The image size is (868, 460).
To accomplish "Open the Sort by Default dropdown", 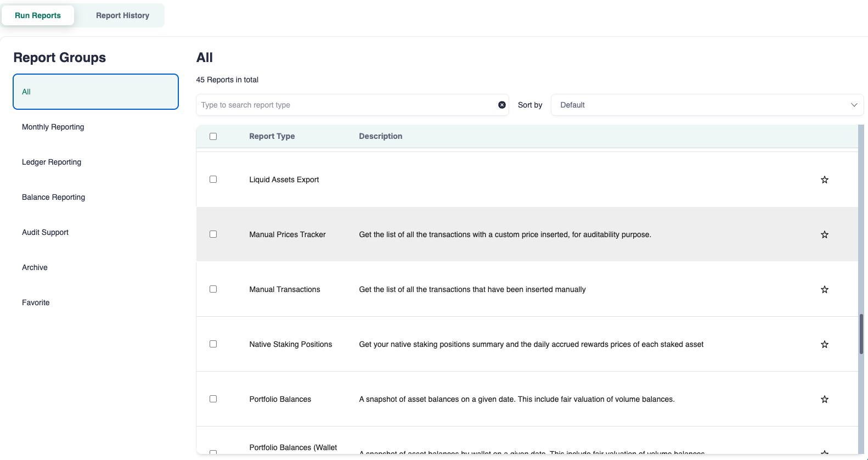I will click(707, 105).
